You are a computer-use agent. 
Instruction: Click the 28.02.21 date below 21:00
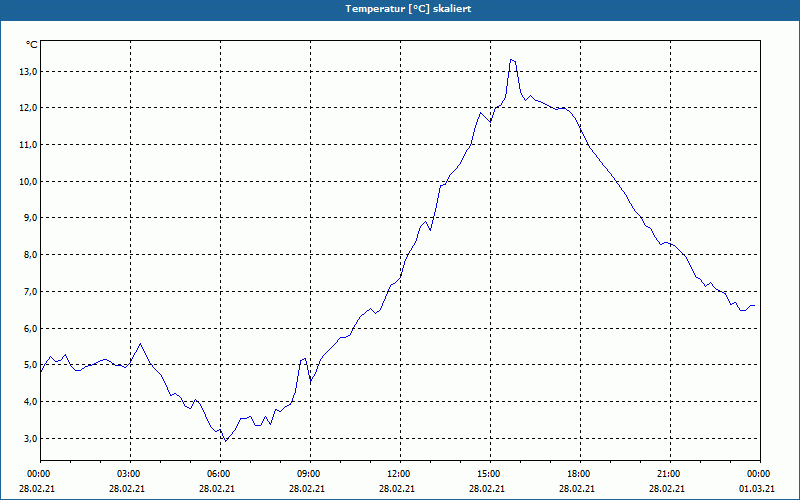(667, 488)
